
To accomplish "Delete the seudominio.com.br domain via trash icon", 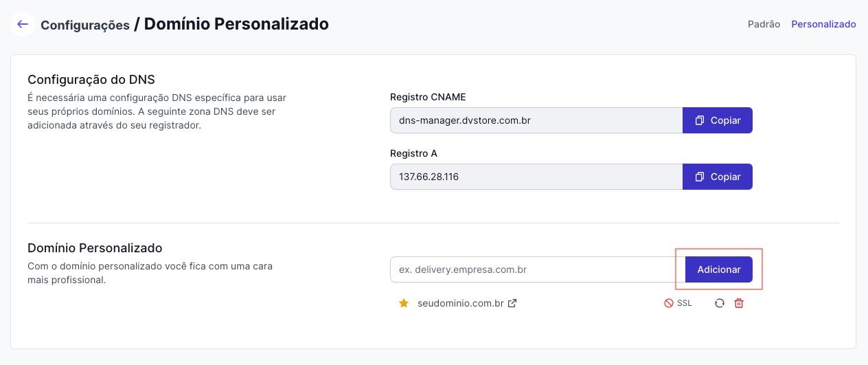I will click(739, 303).
